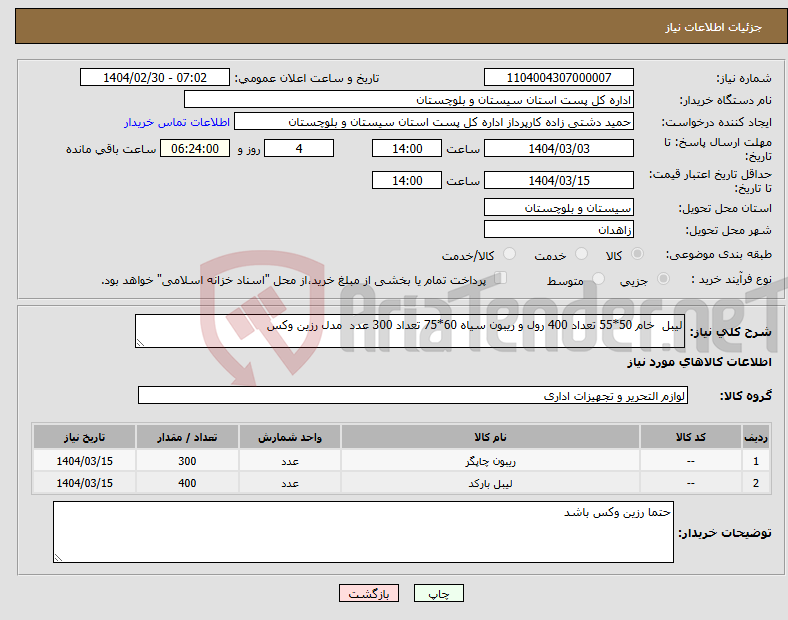Click the resize grip of buyer notes textarea
The width and height of the screenshot is (788, 620).
tap(58, 558)
